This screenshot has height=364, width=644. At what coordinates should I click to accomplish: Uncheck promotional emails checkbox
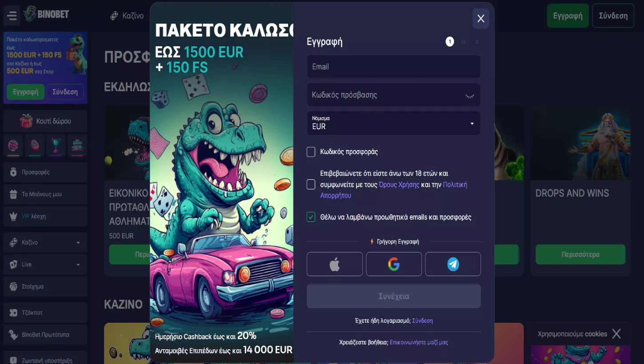tap(311, 217)
